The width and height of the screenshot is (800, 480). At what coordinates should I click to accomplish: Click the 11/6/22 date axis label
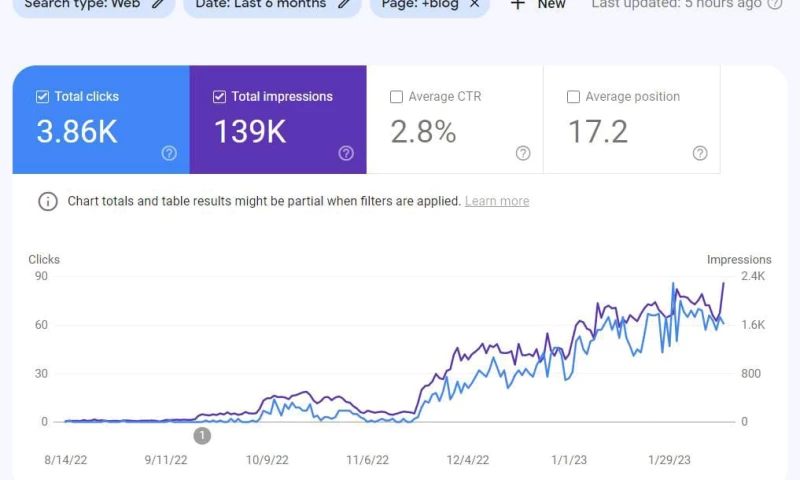click(x=367, y=460)
